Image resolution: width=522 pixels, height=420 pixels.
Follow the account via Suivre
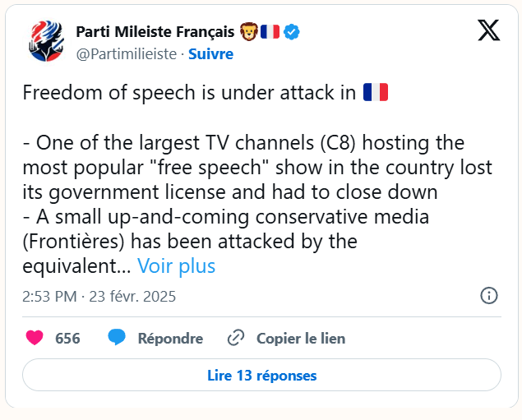[x=210, y=53]
